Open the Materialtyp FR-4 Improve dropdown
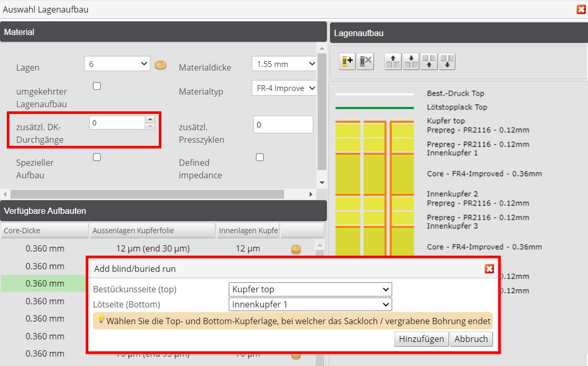 click(x=284, y=88)
